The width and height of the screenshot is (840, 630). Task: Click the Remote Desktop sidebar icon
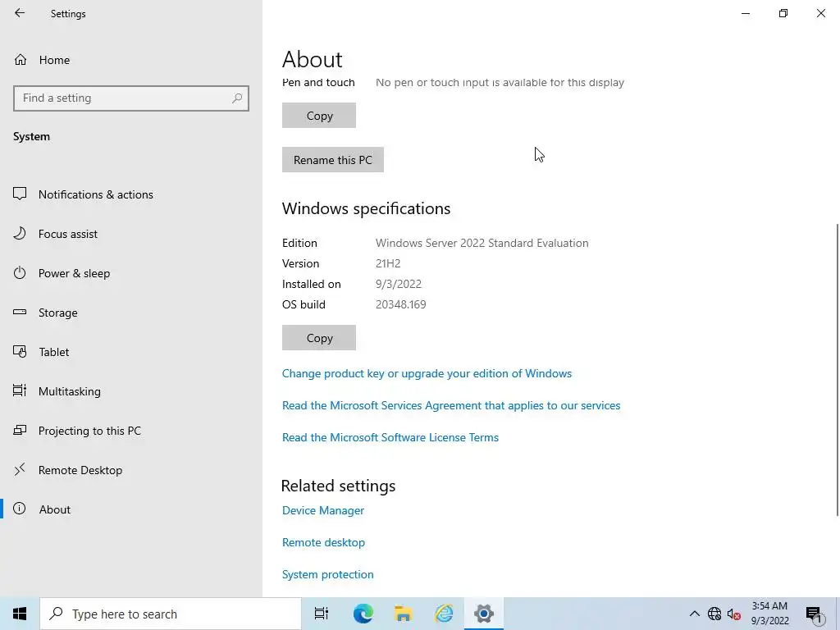[x=20, y=470]
